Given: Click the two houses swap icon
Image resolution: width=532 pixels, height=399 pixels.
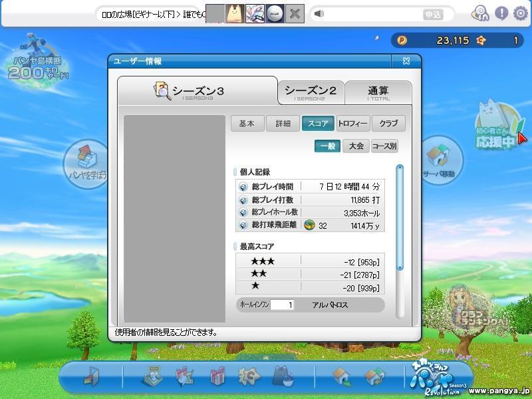Looking at the screenshot, I should [x=375, y=376].
